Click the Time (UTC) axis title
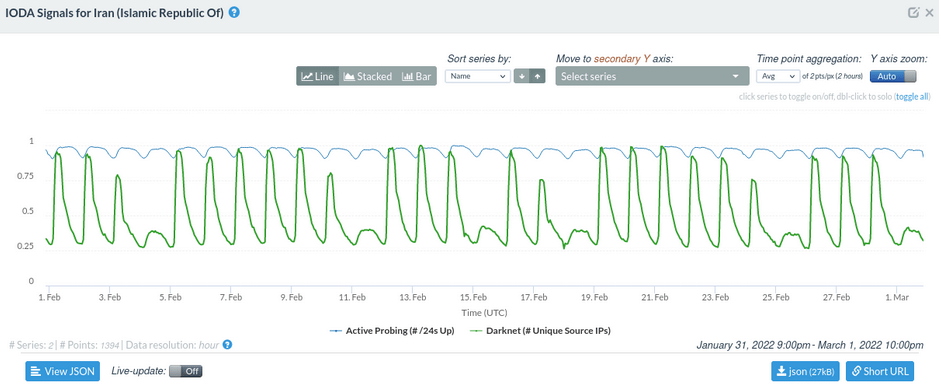The height and width of the screenshot is (389, 941). pyautogui.click(x=484, y=313)
